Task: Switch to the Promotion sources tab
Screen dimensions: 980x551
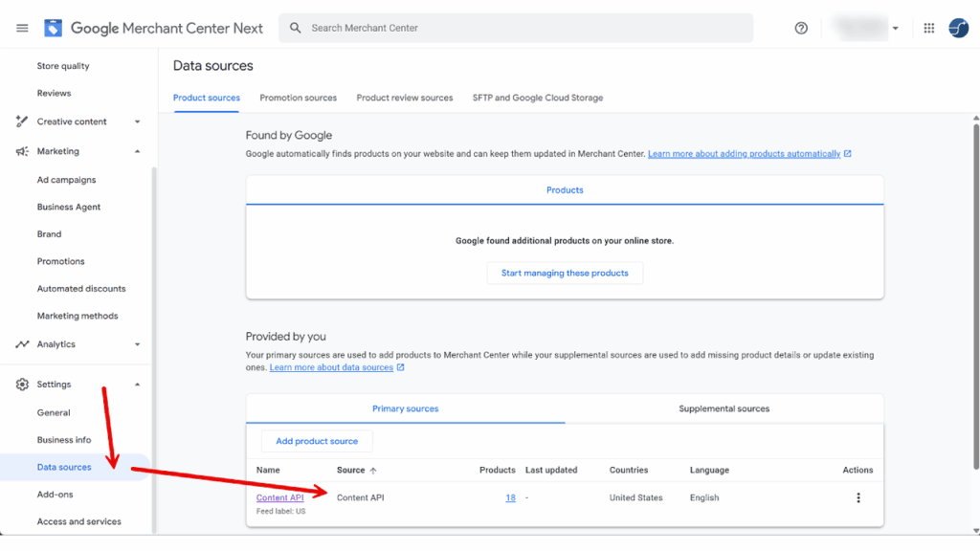Action: point(298,97)
